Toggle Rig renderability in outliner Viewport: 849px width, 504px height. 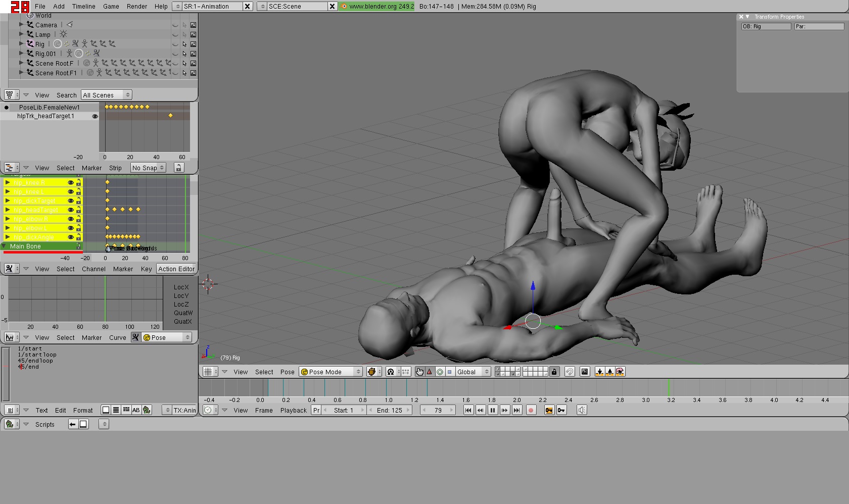click(x=193, y=44)
